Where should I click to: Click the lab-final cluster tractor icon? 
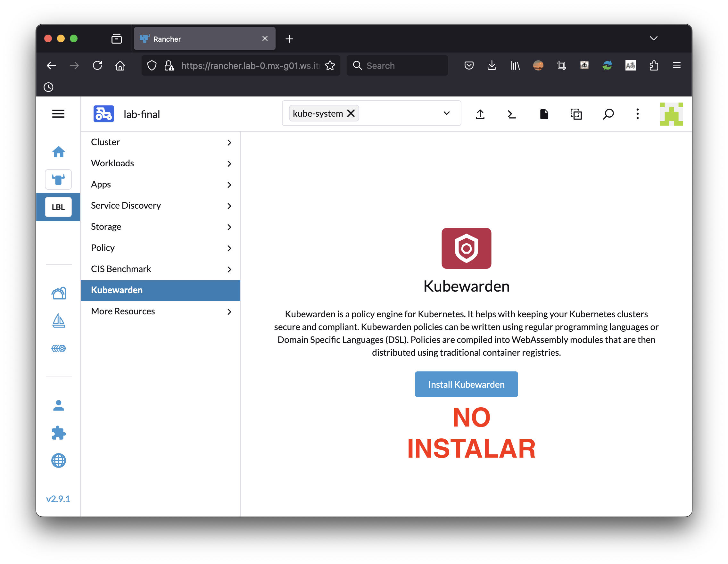click(x=104, y=114)
